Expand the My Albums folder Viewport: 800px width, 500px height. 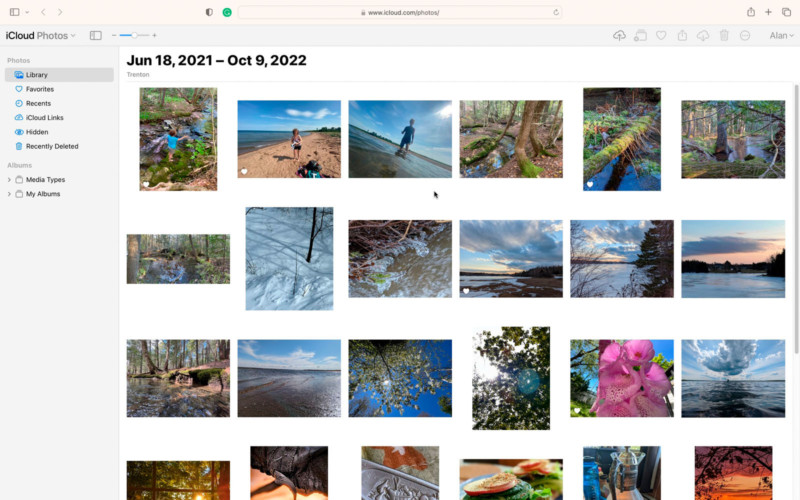click(x=9, y=194)
